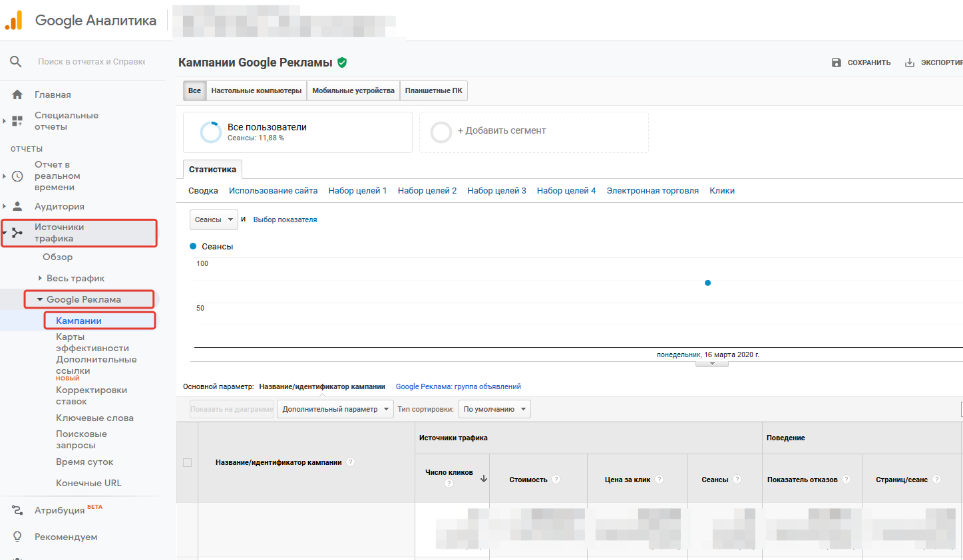Open Корректировки ставок report

[x=91, y=396]
